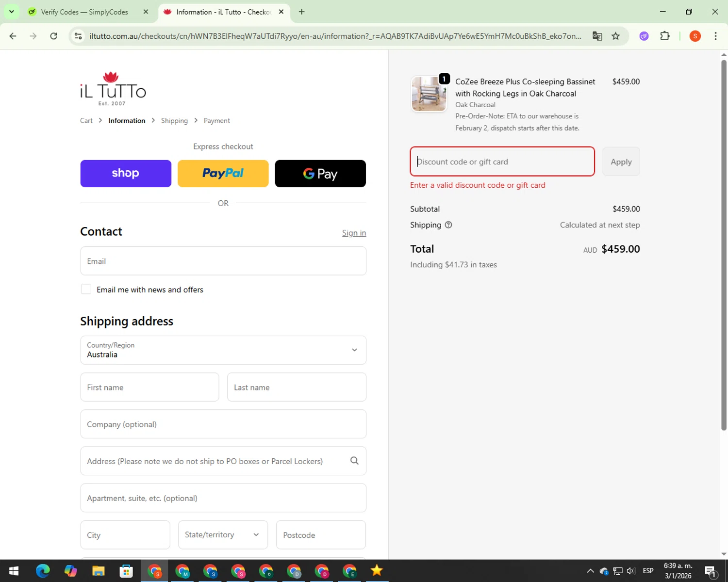Click the ESP language indicator

point(648,571)
